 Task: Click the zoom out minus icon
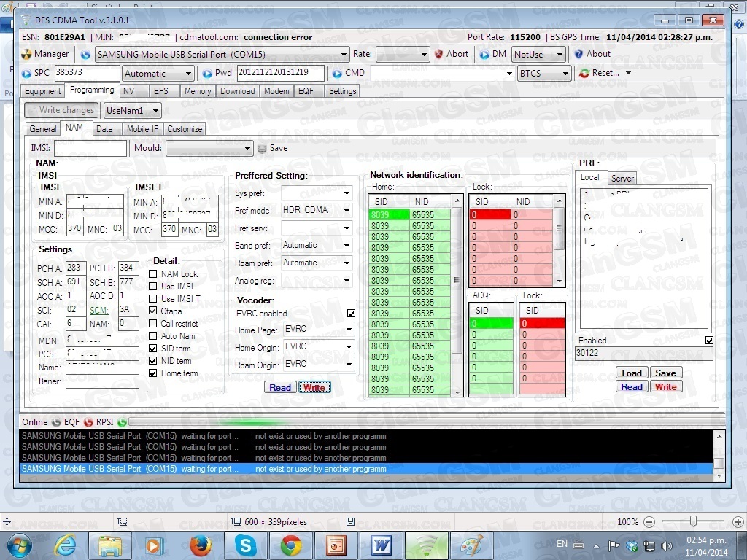pos(649,522)
